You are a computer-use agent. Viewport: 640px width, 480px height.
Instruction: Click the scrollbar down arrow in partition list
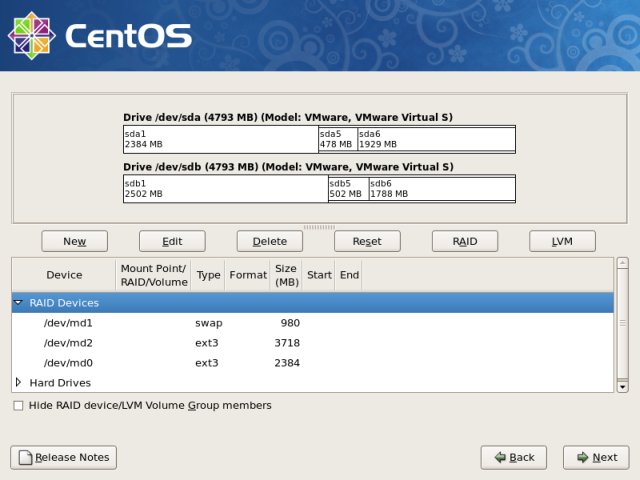[622, 386]
